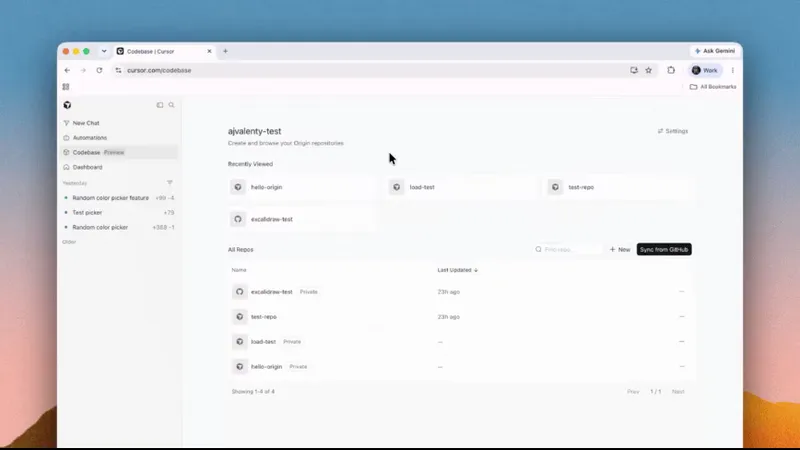Open more options for test-repo row
800x450 pixels.
coord(682,317)
